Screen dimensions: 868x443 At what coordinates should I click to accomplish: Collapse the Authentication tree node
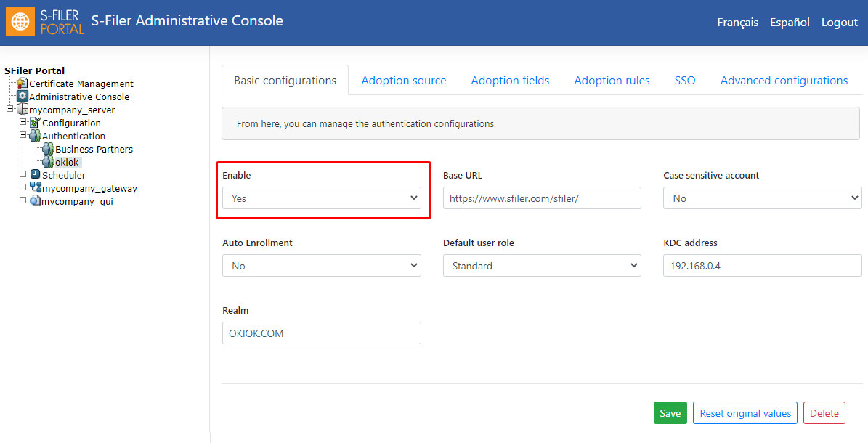[23, 134]
